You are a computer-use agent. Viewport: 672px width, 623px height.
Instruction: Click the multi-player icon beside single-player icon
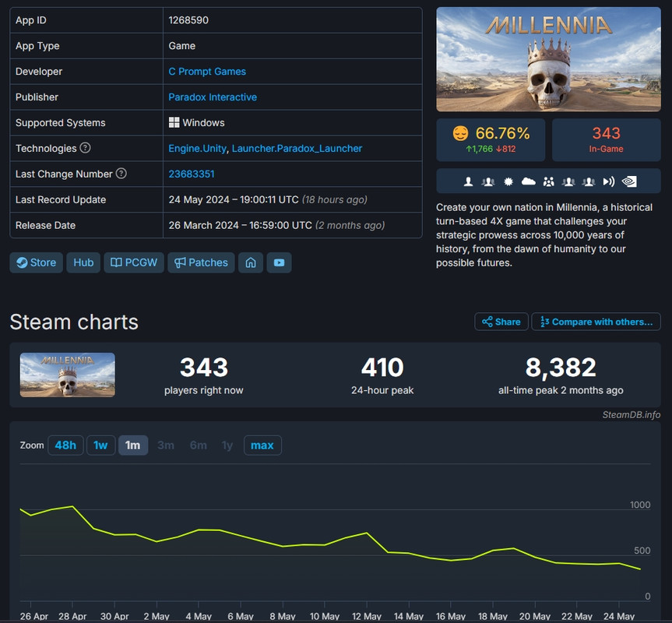tap(487, 181)
